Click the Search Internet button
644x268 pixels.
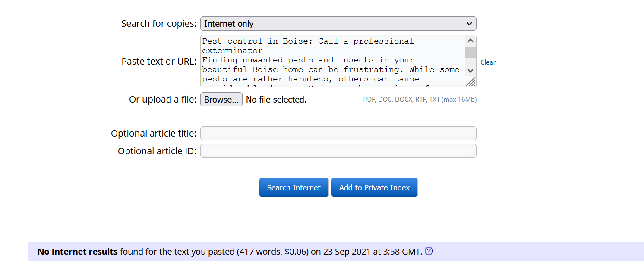[x=294, y=187]
